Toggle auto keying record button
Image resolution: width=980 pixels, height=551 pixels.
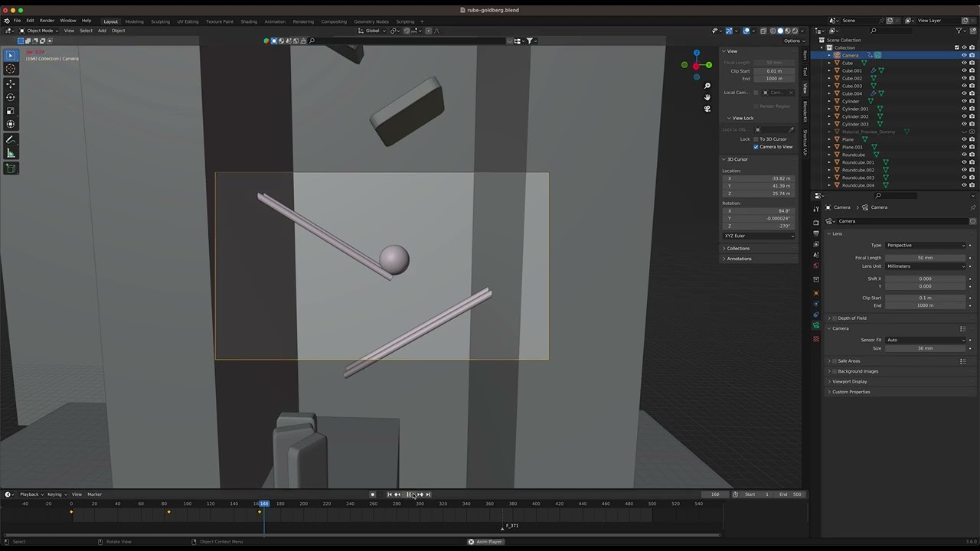pos(373,494)
